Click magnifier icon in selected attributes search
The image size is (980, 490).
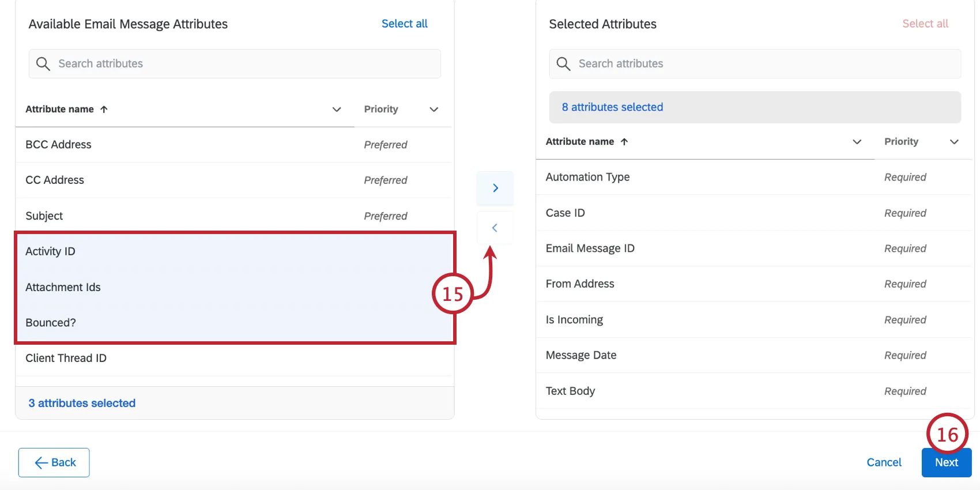point(563,63)
